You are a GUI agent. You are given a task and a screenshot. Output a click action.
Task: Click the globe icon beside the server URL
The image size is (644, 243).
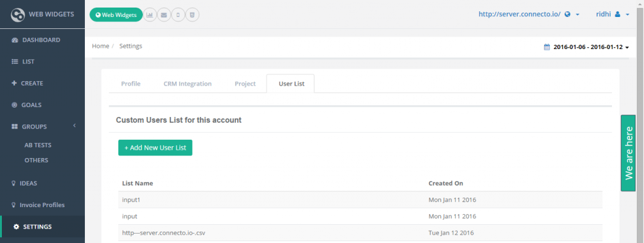point(568,14)
